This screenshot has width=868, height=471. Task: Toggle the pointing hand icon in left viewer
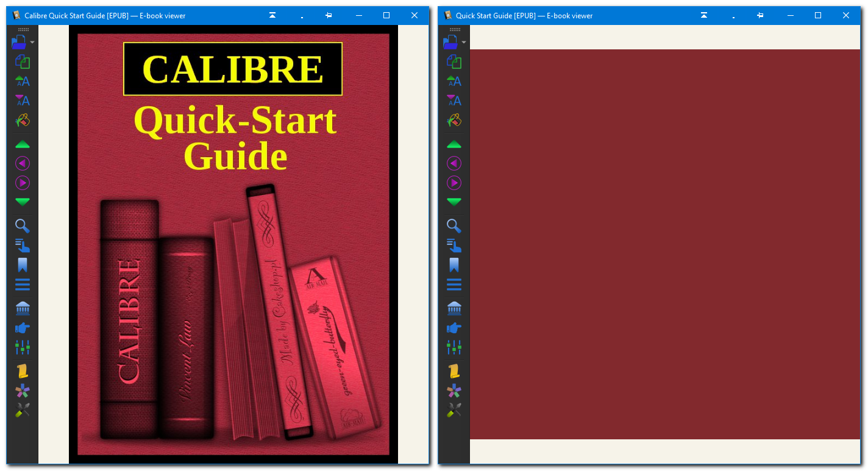[x=23, y=328]
